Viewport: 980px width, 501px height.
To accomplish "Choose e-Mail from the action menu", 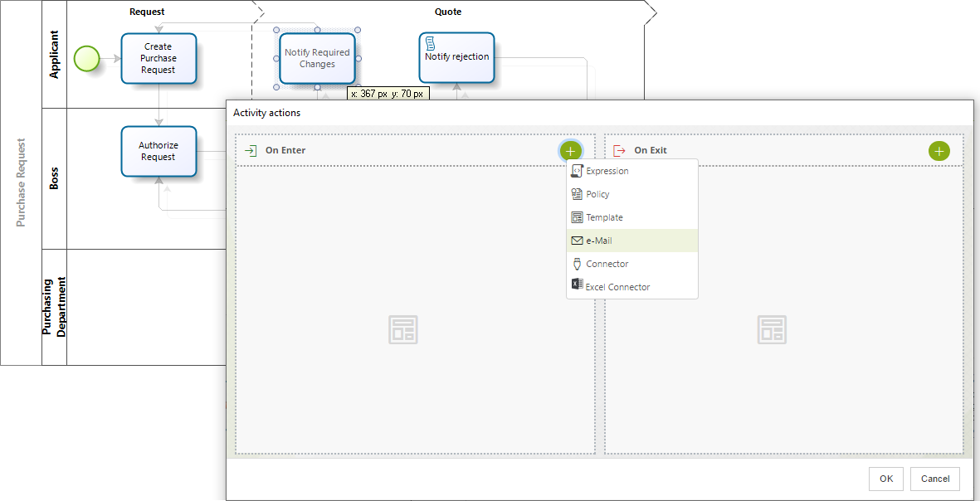I will [631, 241].
